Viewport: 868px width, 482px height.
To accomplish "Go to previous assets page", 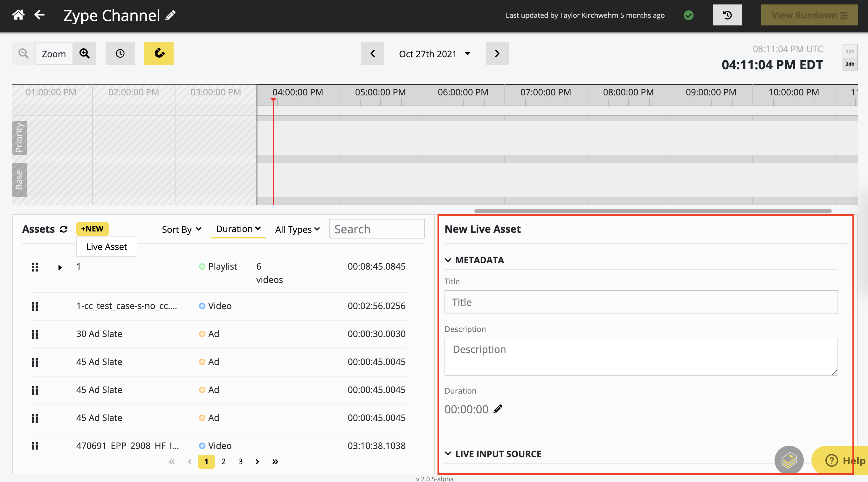I will pos(189,461).
